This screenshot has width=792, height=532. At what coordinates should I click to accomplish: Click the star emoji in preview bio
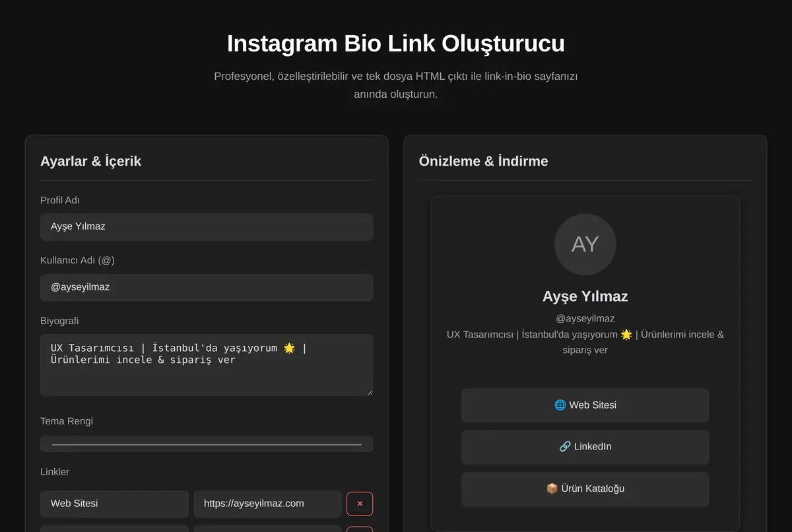click(x=626, y=335)
